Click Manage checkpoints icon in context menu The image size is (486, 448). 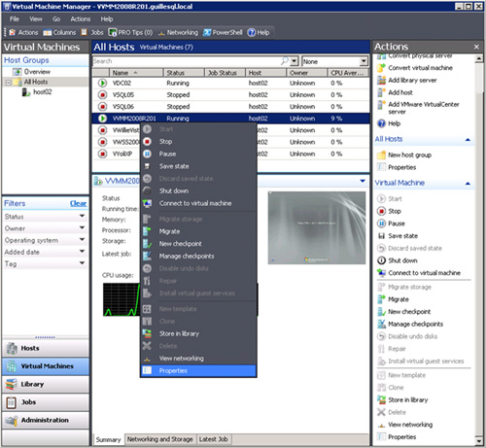(147, 256)
